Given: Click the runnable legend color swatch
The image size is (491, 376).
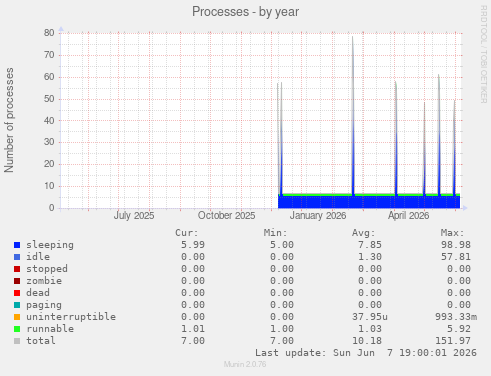Looking at the screenshot, I should pyautogui.click(x=17, y=329).
